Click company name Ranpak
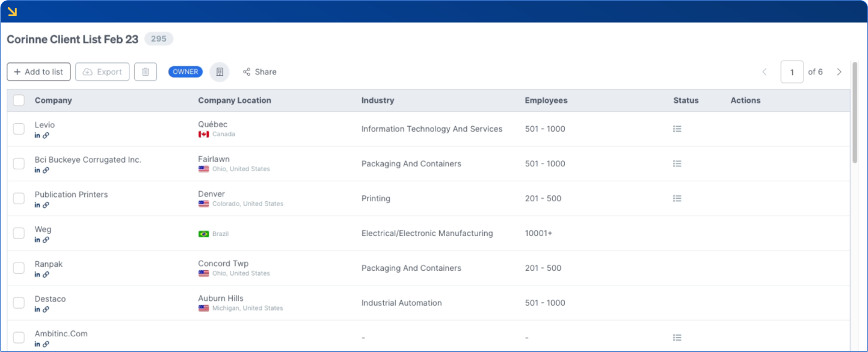The height and width of the screenshot is (352, 868). coord(49,264)
